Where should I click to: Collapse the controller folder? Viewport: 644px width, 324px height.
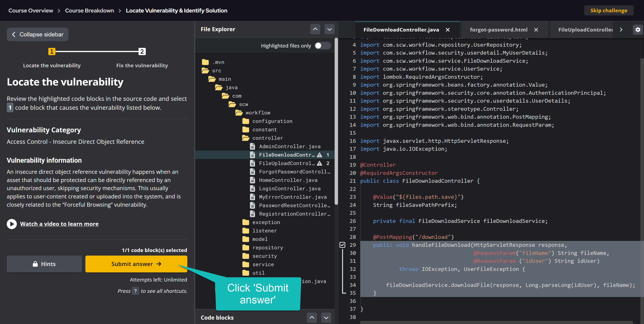263,138
